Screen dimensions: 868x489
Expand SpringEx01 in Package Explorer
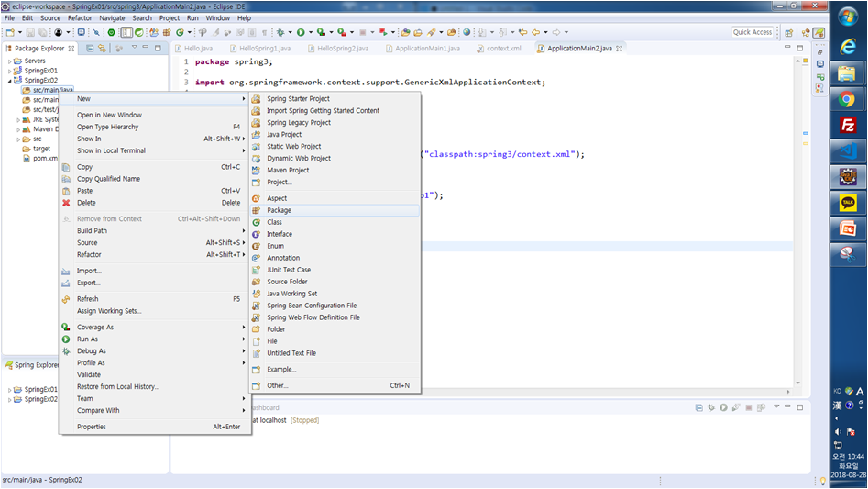pos(9,71)
